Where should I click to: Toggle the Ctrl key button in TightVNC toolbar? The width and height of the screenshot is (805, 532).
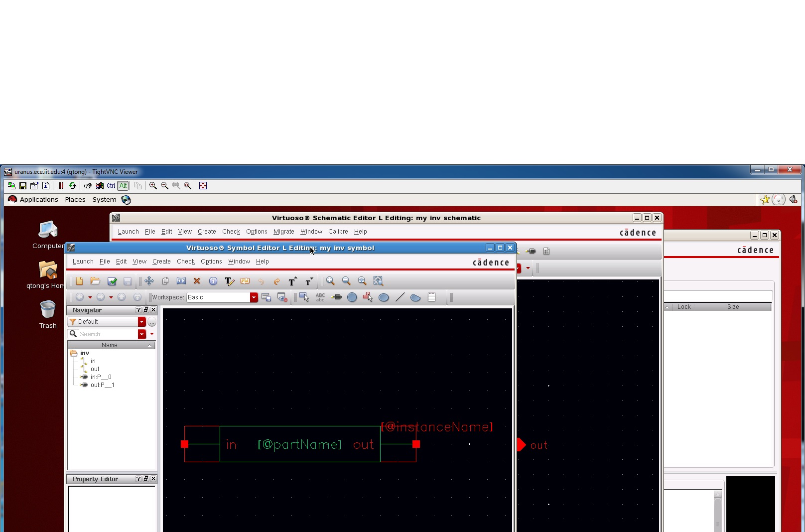coord(111,186)
